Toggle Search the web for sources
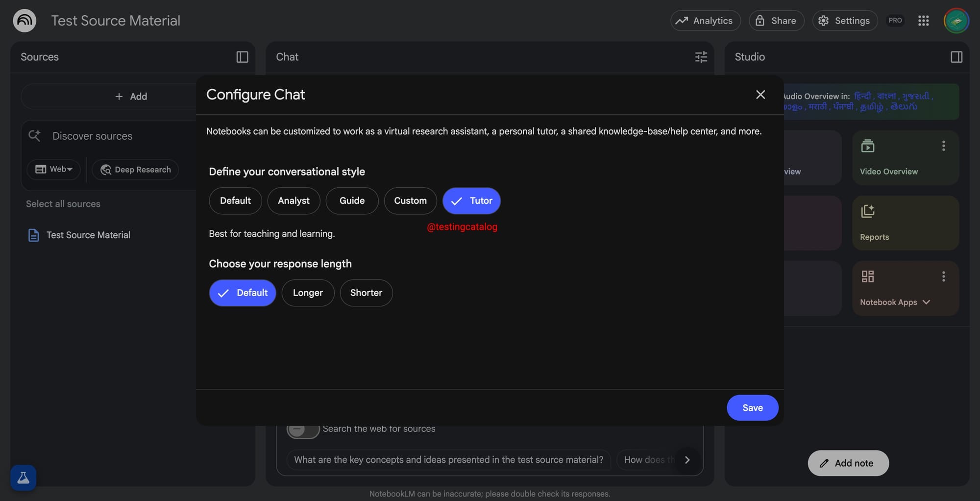This screenshot has width=980, height=501. (303, 429)
